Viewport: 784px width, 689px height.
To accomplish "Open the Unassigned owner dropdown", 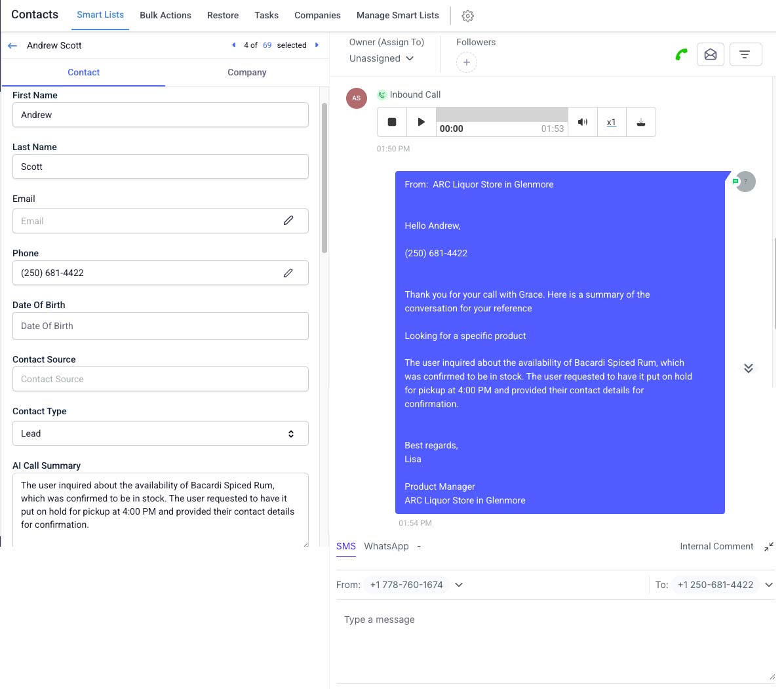I will tap(382, 58).
